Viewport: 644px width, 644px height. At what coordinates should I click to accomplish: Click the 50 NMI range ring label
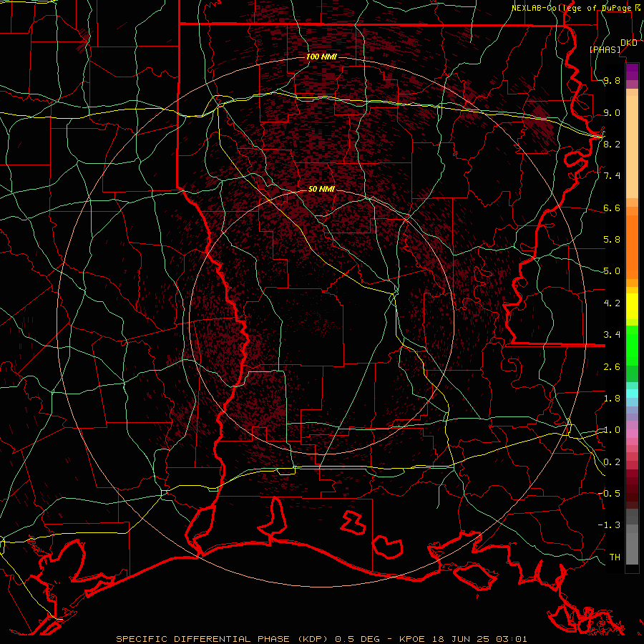click(x=321, y=189)
